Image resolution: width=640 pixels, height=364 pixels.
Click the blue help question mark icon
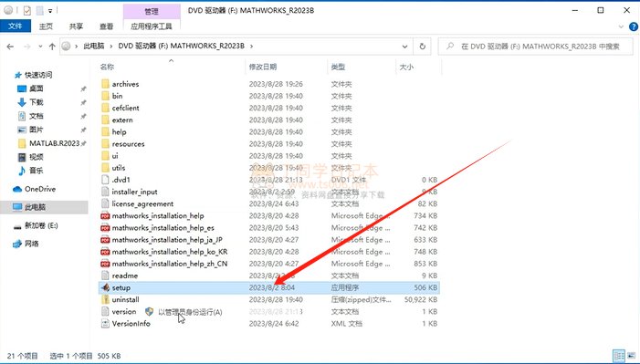coord(633,27)
